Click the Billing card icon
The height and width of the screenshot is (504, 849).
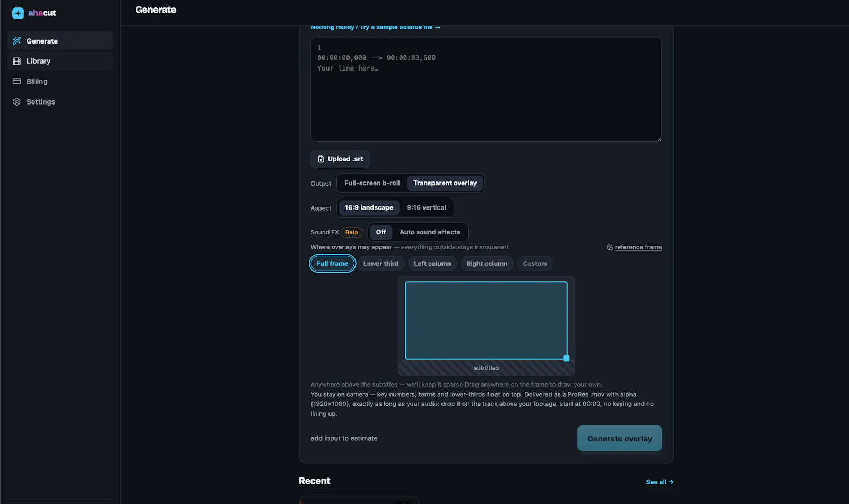(17, 81)
